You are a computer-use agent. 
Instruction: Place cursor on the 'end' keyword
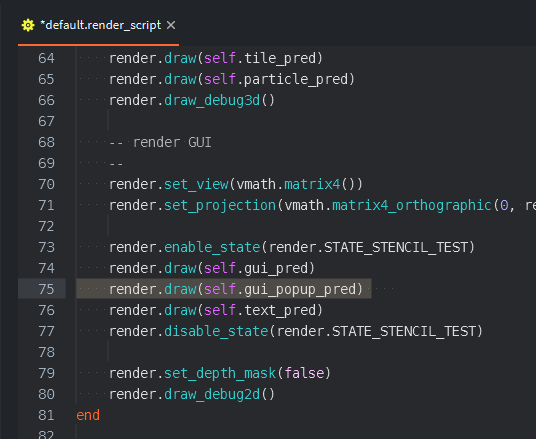pyautogui.click(x=88, y=415)
